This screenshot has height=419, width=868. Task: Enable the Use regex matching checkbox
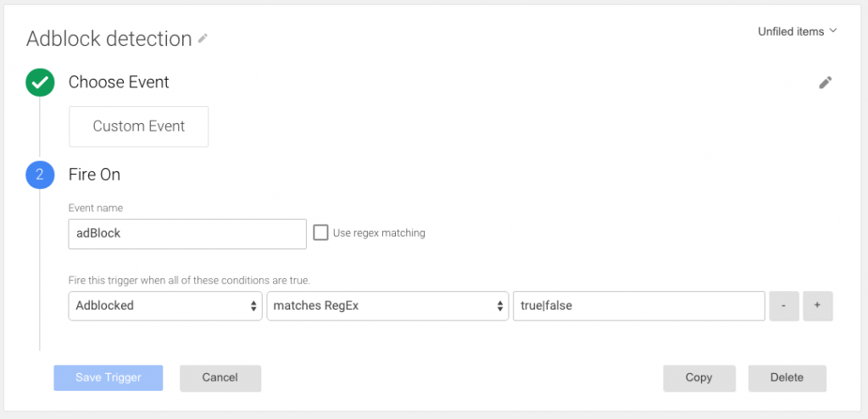click(x=320, y=232)
